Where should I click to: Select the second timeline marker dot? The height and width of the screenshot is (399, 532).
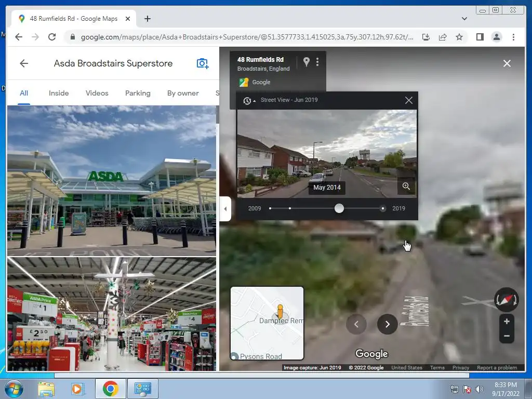[290, 208]
